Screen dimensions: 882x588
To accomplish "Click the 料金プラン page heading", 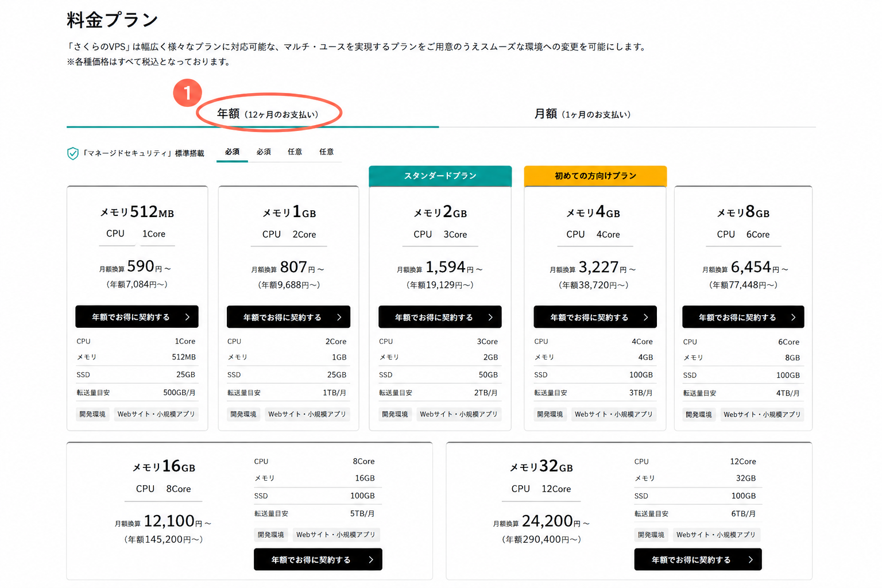I will point(113,20).
